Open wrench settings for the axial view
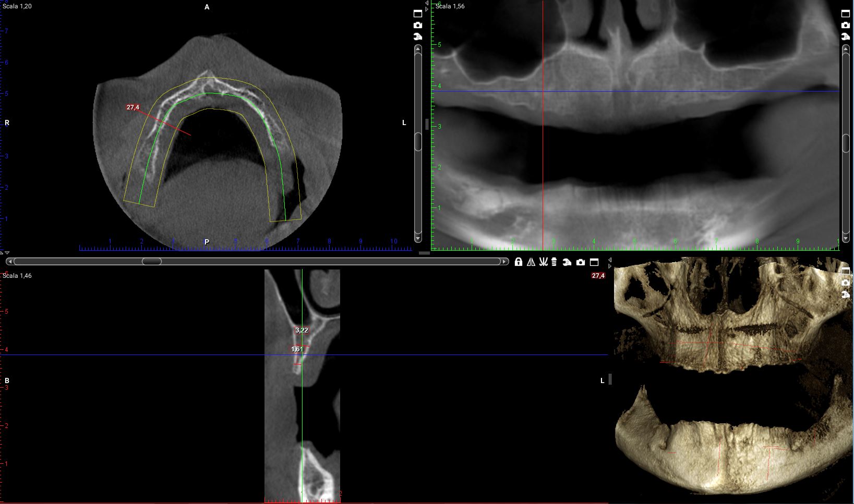This screenshot has width=854, height=504. [x=418, y=36]
